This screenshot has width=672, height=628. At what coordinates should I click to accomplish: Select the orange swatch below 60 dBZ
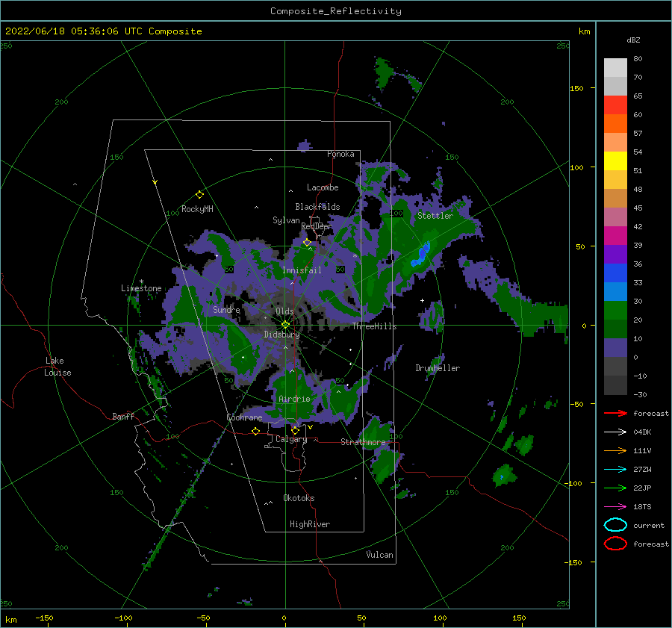(615, 124)
